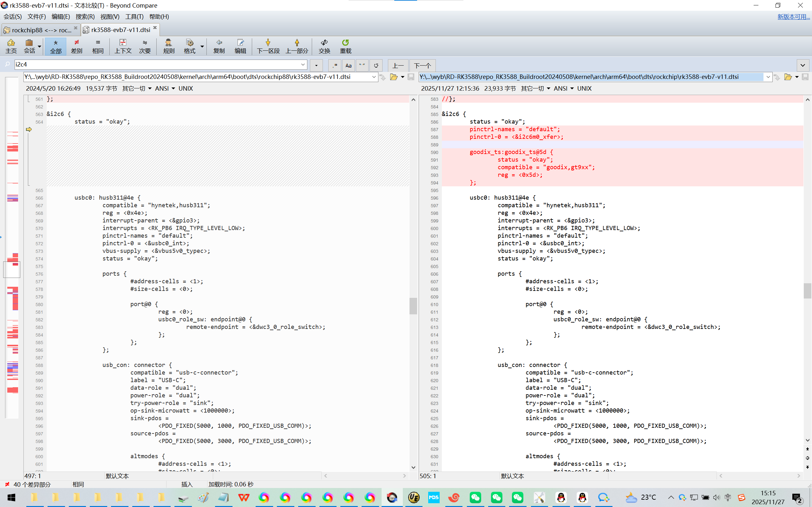812x507 pixels.
Task: Click 复制 copy-to-left arrow icon
Action: [x=219, y=46]
